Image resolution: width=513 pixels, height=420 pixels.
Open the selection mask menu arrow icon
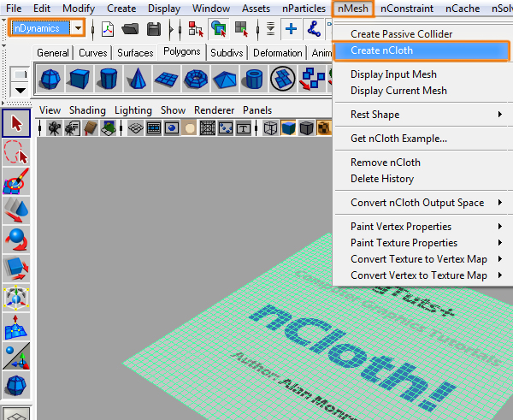270,29
